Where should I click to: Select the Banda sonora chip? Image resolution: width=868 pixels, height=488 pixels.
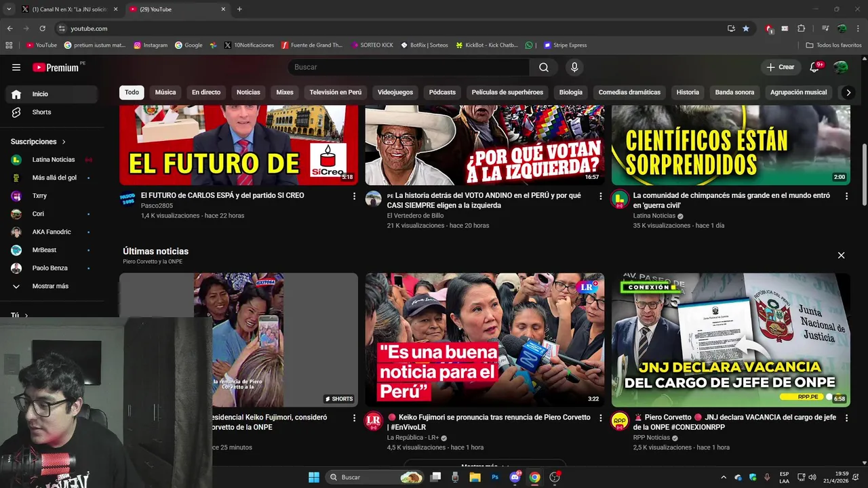point(734,92)
